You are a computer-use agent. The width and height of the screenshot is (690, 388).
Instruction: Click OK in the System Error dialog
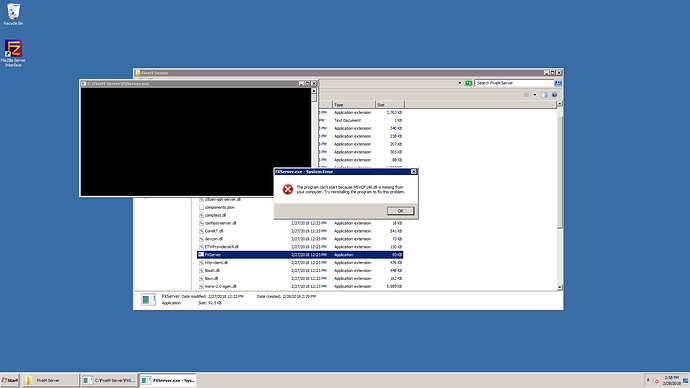tap(400, 211)
